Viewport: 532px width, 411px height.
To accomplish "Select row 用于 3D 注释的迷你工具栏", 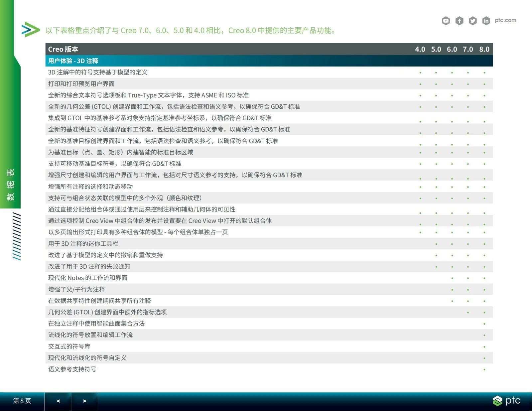I will [269, 243].
